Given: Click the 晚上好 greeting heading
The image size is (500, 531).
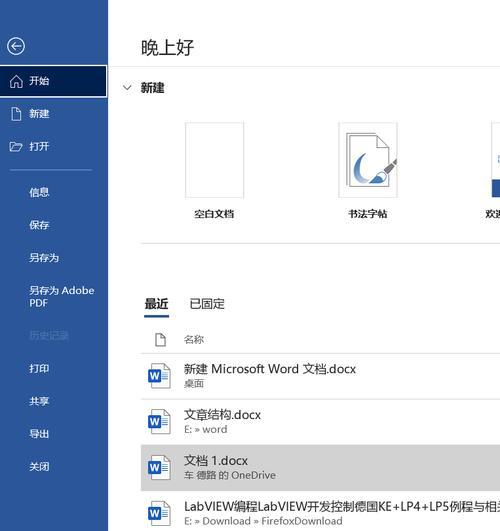Looking at the screenshot, I should (x=167, y=47).
